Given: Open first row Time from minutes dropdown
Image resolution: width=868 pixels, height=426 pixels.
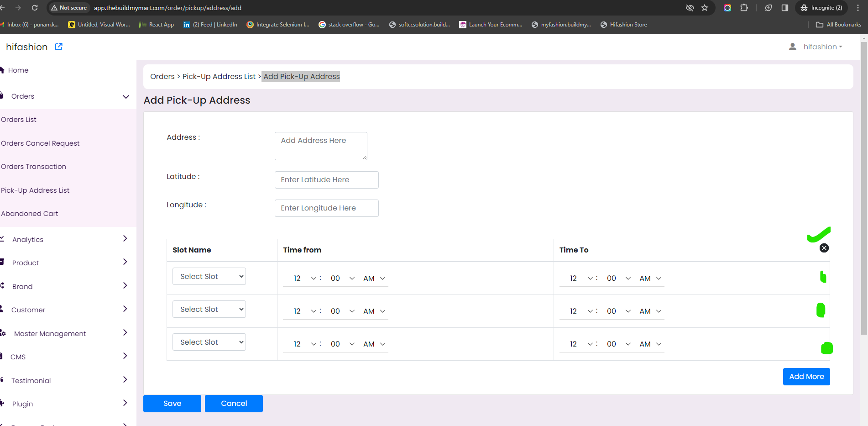Looking at the screenshot, I should 343,278.
